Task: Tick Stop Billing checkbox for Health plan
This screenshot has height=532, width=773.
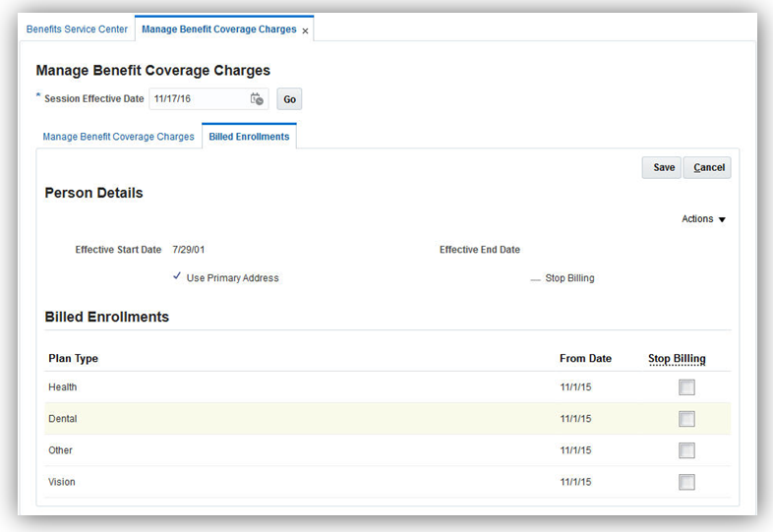Action: click(686, 387)
